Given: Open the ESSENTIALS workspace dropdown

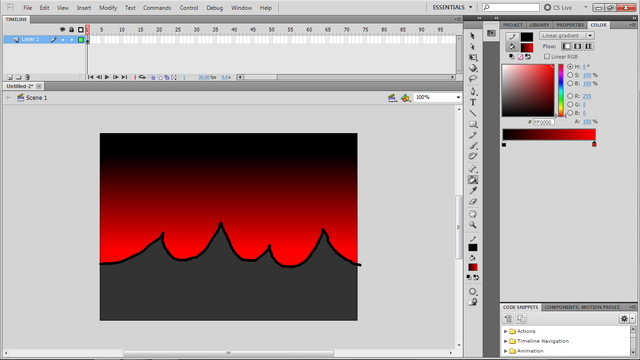Looking at the screenshot, I should tap(452, 7).
